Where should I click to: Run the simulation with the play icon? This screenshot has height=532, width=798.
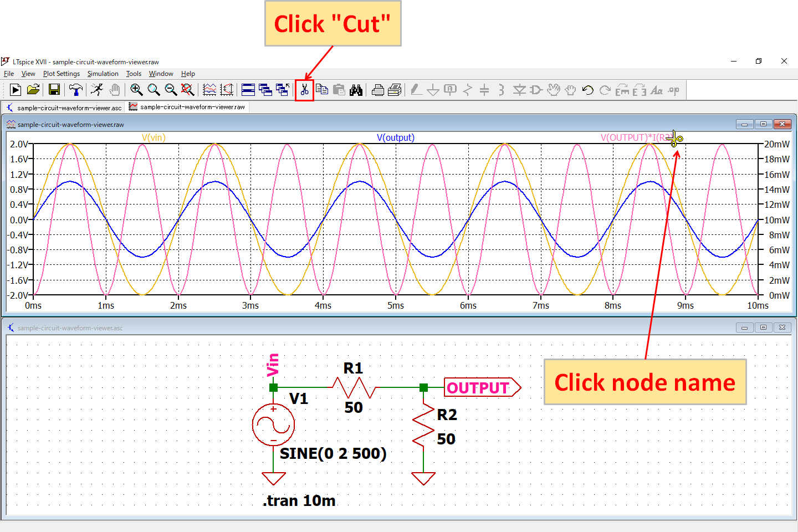tap(16, 90)
